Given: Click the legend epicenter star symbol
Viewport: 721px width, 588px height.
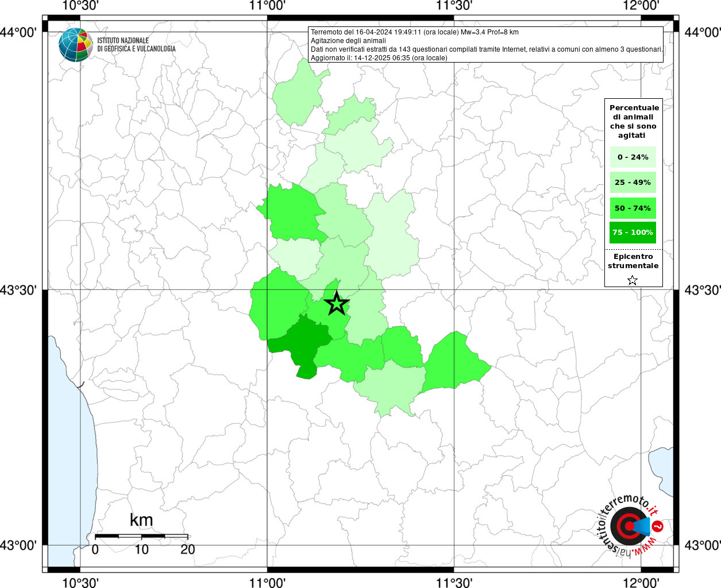Looking at the screenshot, I should pyautogui.click(x=633, y=280).
